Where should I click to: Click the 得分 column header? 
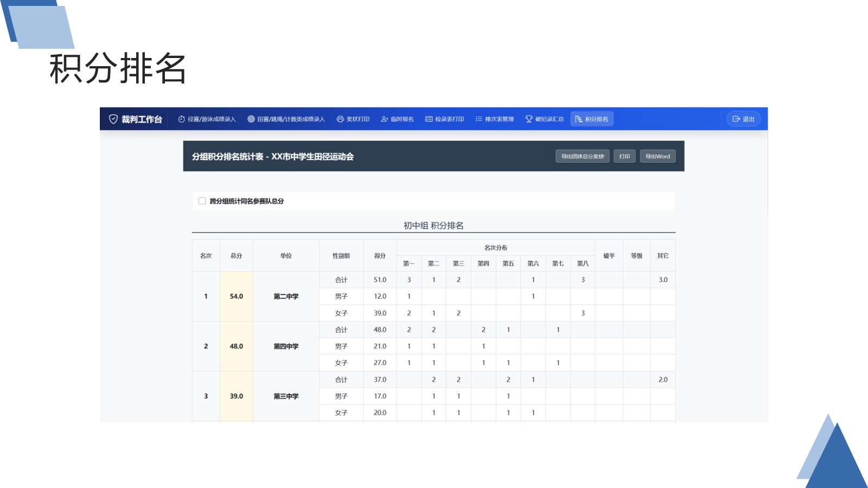(x=380, y=256)
